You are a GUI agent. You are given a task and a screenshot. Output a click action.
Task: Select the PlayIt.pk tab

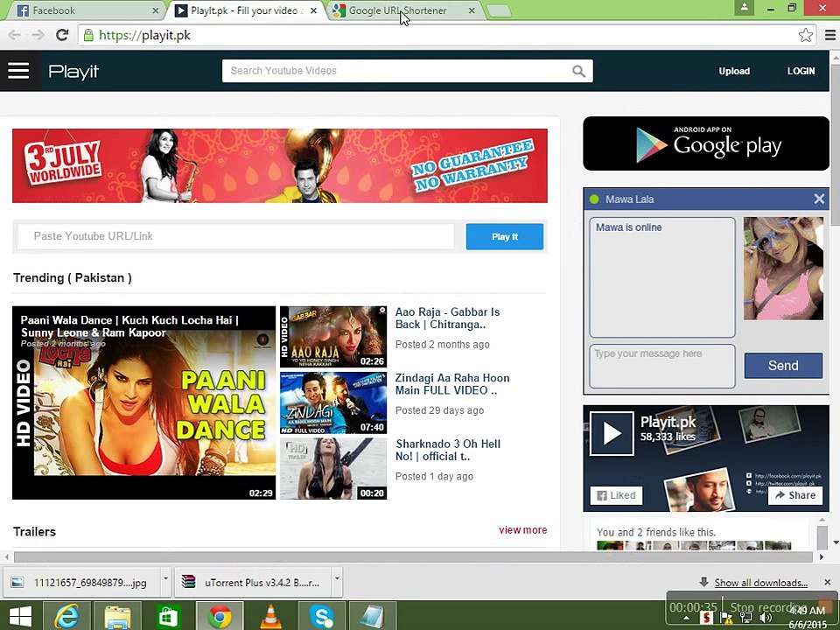click(247, 10)
